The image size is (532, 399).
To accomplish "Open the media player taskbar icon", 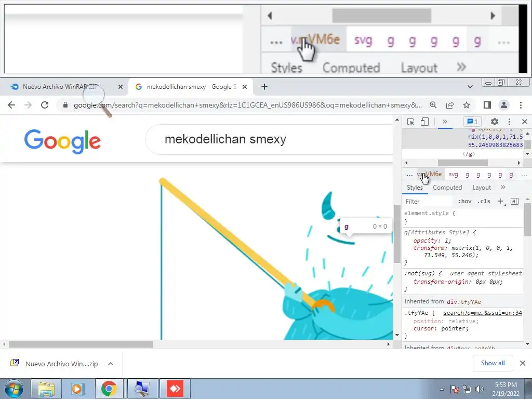I will 77,389.
